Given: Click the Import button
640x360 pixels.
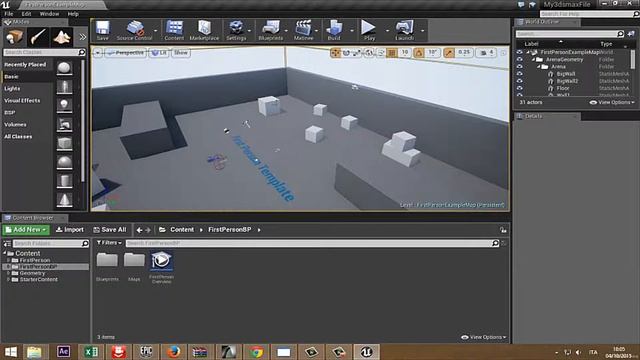Looking at the screenshot, I should (70, 230).
